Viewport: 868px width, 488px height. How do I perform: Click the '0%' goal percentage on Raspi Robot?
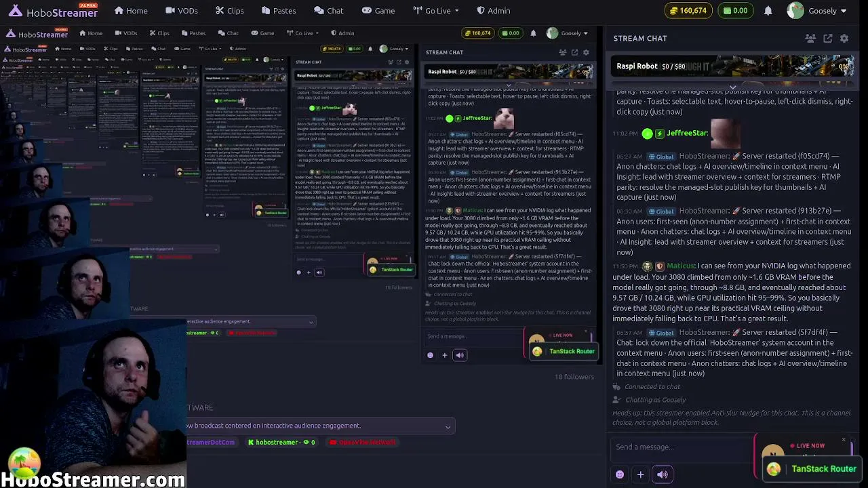click(844, 66)
